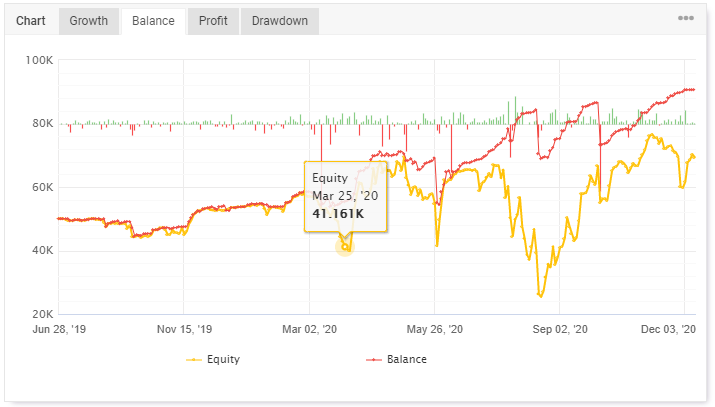
Task: Click the Chart panel title
Action: (x=31, y=21)
